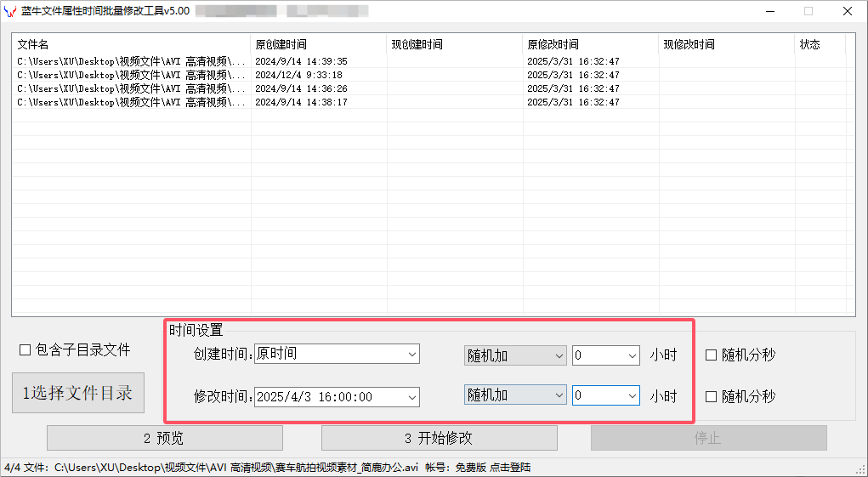868x477 pixels.
Task: Click the 状态 column header
Action: point(820,44)
